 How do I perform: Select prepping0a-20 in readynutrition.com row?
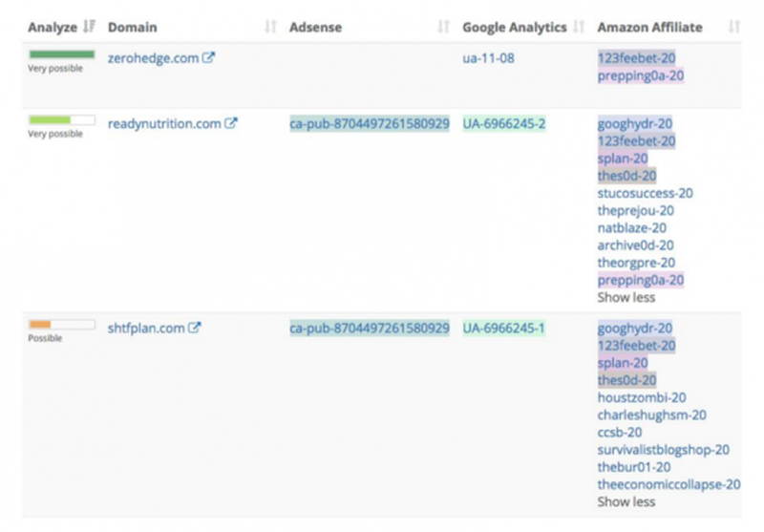coord(641,280)
